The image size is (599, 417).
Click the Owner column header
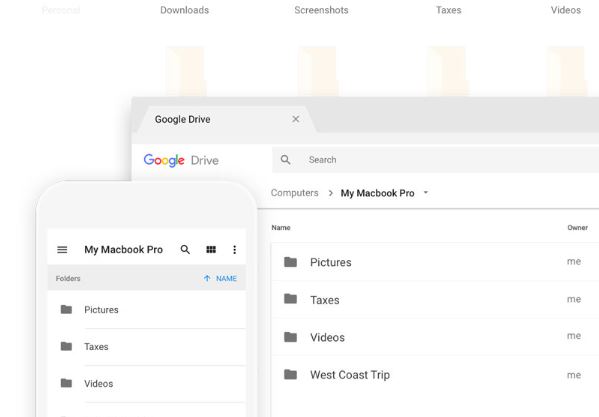click(x=577, y=228)
